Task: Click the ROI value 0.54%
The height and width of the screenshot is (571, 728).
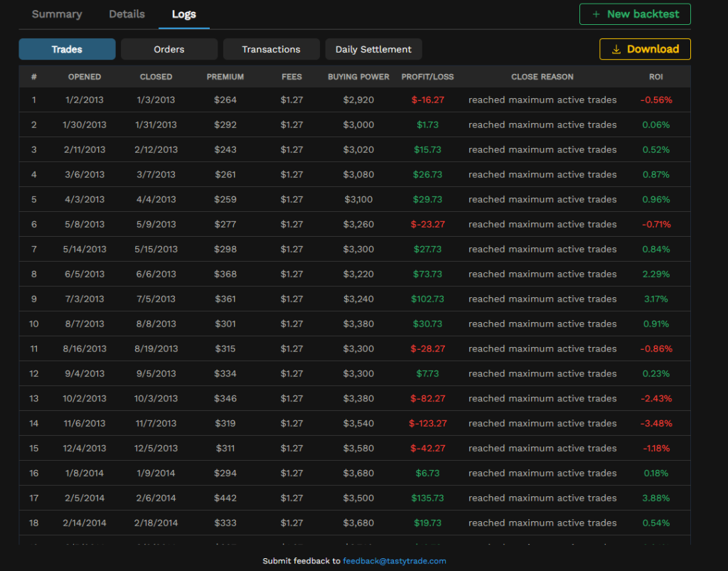Action: coord(656,523)
